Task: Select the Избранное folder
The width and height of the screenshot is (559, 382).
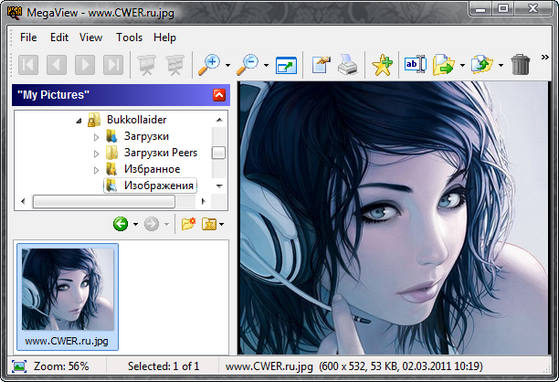Action: (x=152, y=169)
